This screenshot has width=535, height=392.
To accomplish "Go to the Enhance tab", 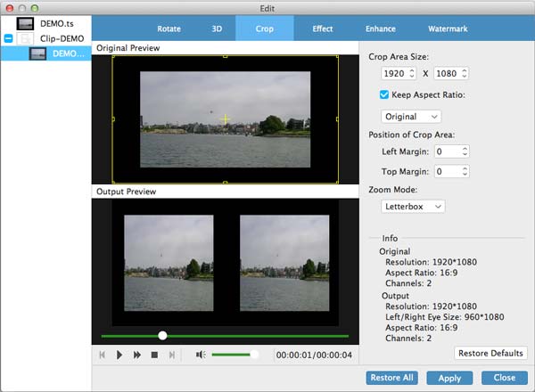I will [x=381, y=29].
